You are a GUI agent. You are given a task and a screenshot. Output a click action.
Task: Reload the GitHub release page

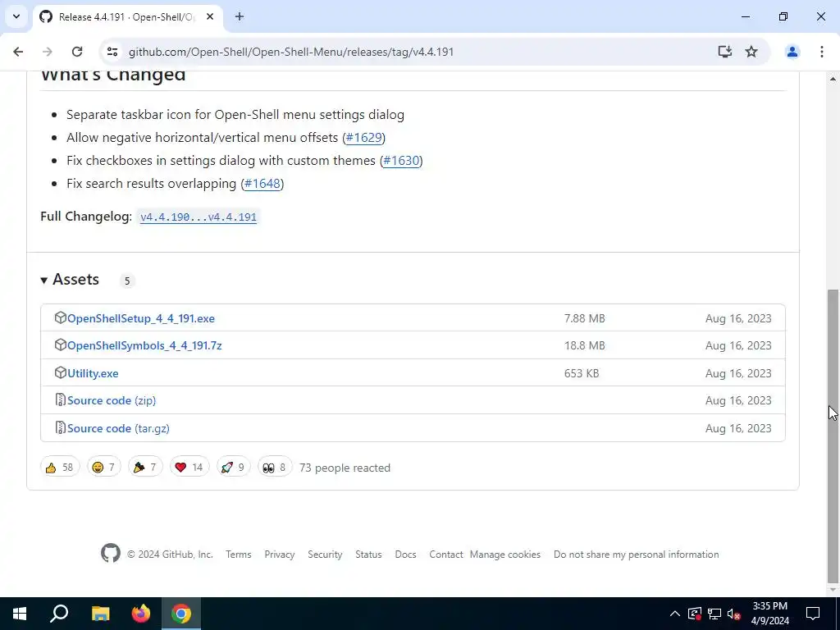(77, 52)
